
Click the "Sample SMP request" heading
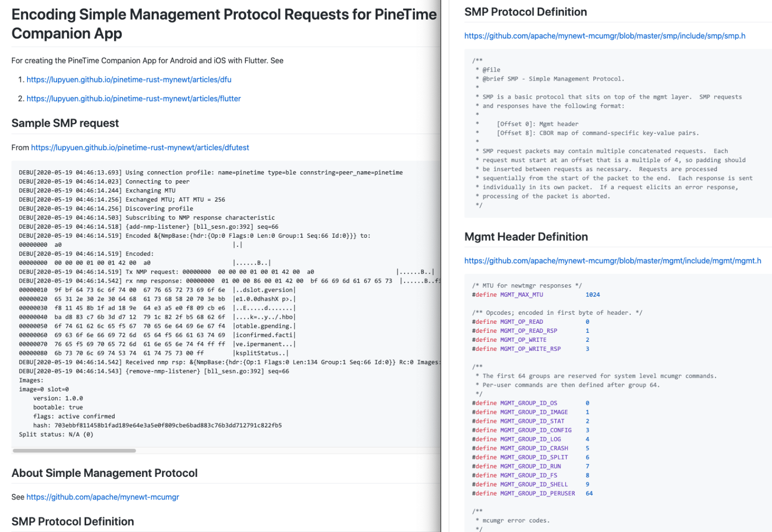tap(65, 123)
